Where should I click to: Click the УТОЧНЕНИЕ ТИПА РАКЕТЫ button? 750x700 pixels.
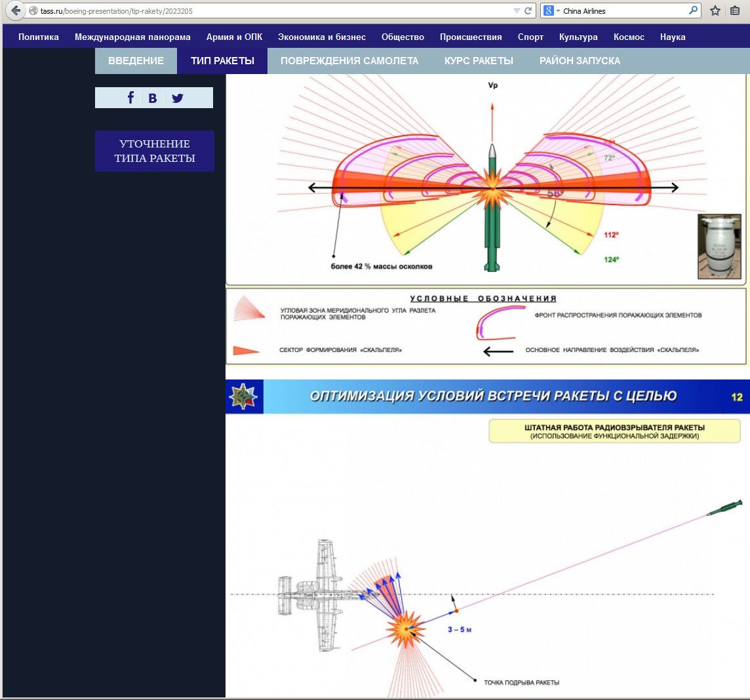(155, 151)
